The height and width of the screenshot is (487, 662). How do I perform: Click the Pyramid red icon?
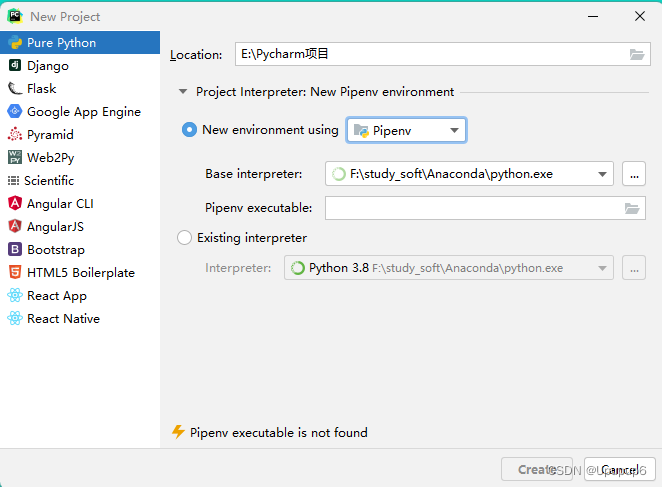tap(15, 134)
